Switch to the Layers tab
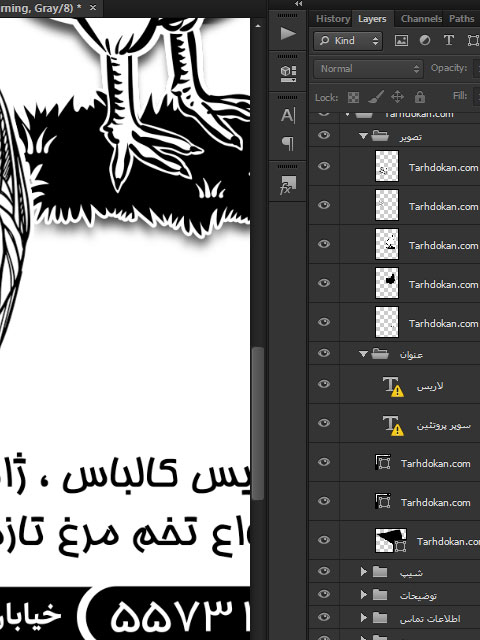This screenshot has height=640, width=480. pos(372,19)
